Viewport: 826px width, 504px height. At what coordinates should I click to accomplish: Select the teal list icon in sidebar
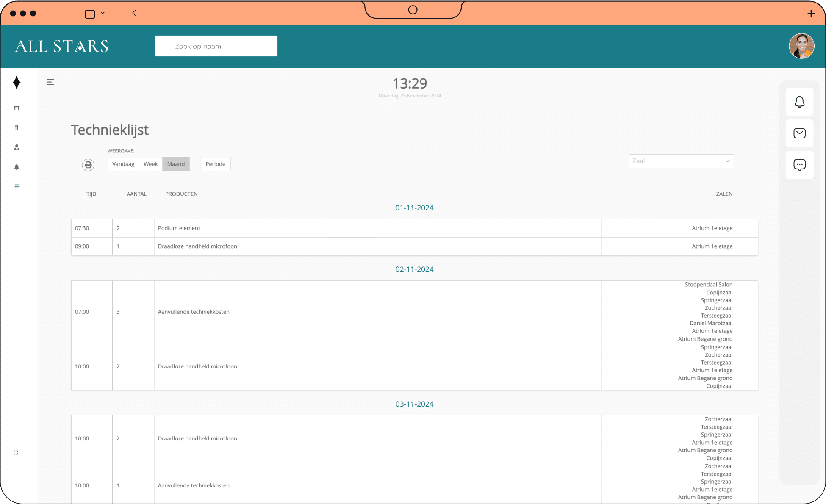pyautogui.click(x=17, y=186)
